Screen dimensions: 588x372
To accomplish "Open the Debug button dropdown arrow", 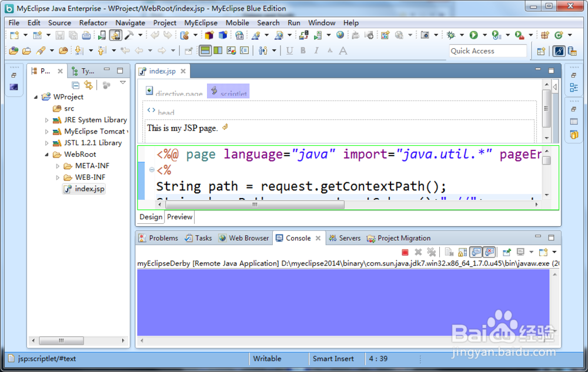I will coord(462,35).
